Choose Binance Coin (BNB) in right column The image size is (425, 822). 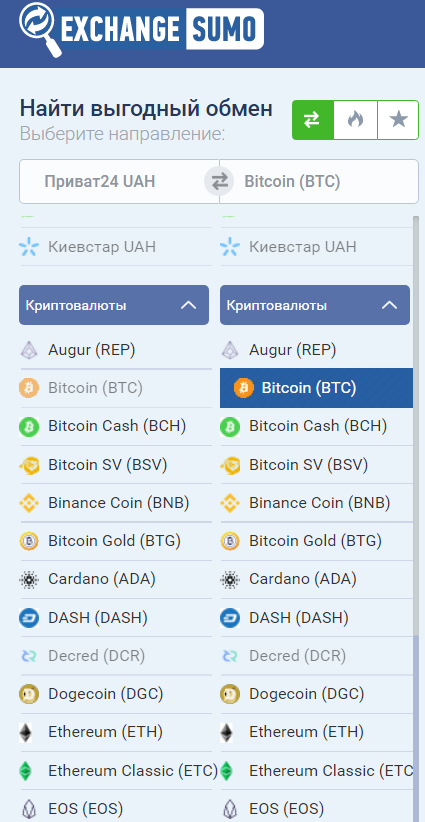[x=317, y=503]
